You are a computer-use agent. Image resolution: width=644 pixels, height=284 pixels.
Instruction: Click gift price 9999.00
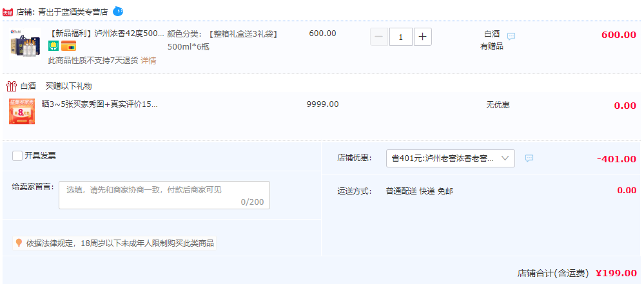tap(323, 104)
